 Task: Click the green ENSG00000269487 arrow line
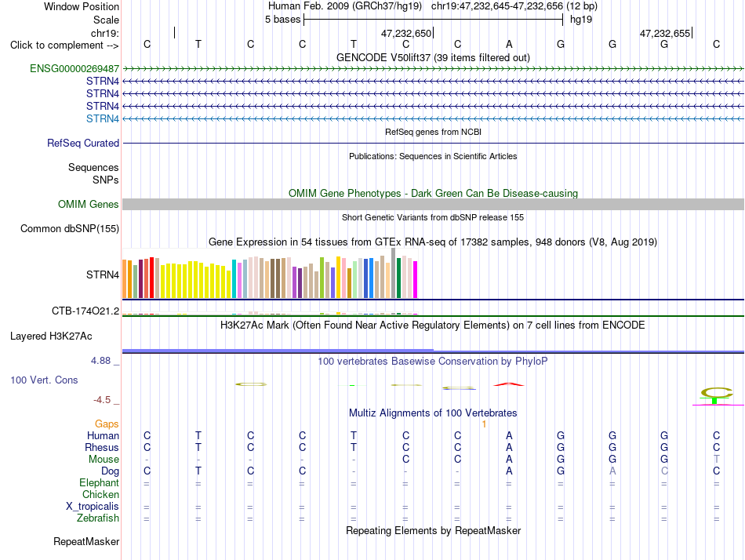tap(433, 69)
